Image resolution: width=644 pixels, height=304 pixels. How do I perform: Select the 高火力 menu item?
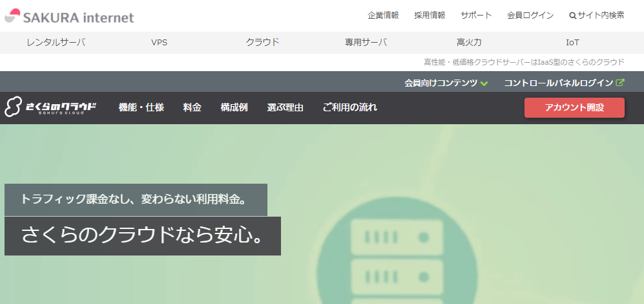[469, 43]
